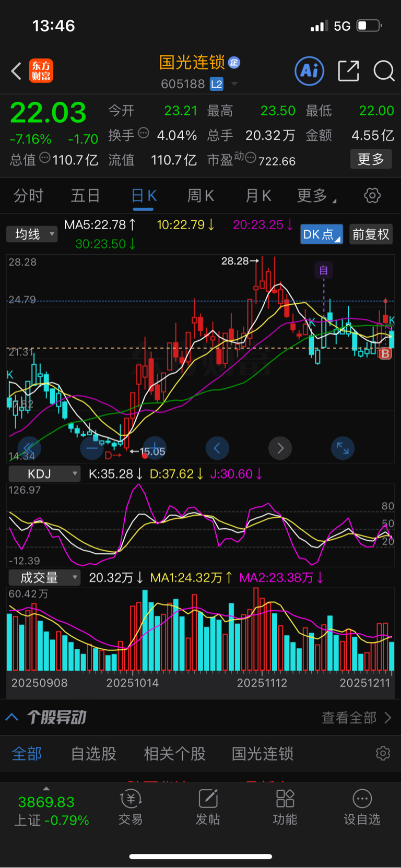The width and height of the screenshot is (401, 868).
Task: Open 查看全部 link
Action: (x=356, y=718)
